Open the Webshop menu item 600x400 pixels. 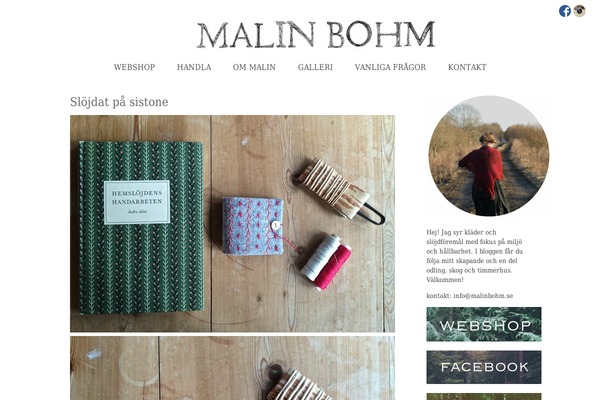click(x=134, y=67)
